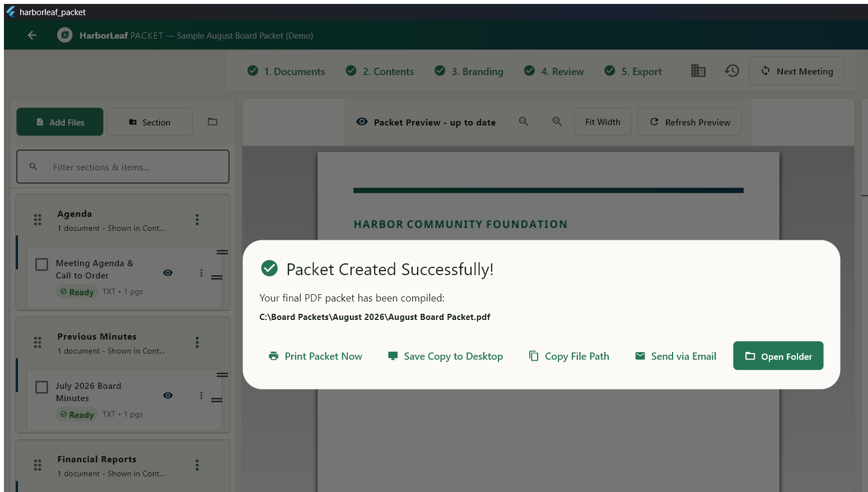Select the July 2026 Board Minutes checkbox
The width and height of the screenshot is (868, 492).
point(41,387)
